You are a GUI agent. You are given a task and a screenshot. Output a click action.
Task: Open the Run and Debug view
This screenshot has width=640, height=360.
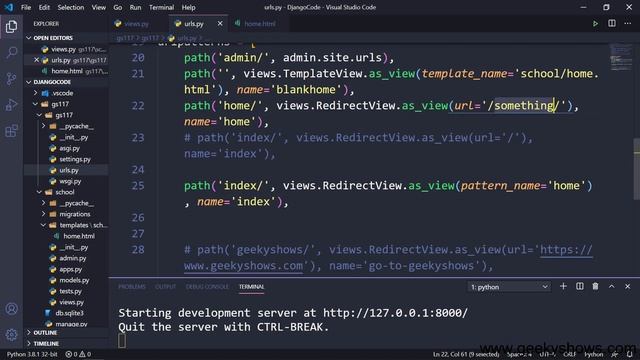pyautogui.click(x=11, y=105)
